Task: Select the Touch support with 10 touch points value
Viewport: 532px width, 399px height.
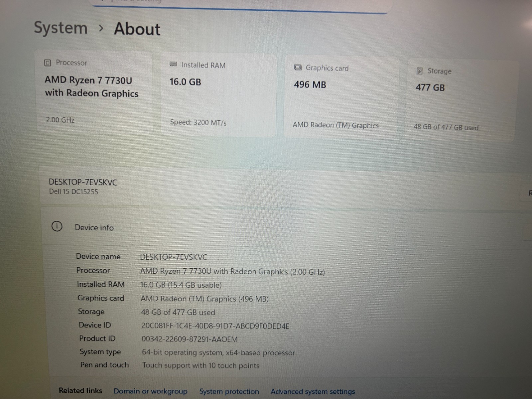Action: coord(201,365)
